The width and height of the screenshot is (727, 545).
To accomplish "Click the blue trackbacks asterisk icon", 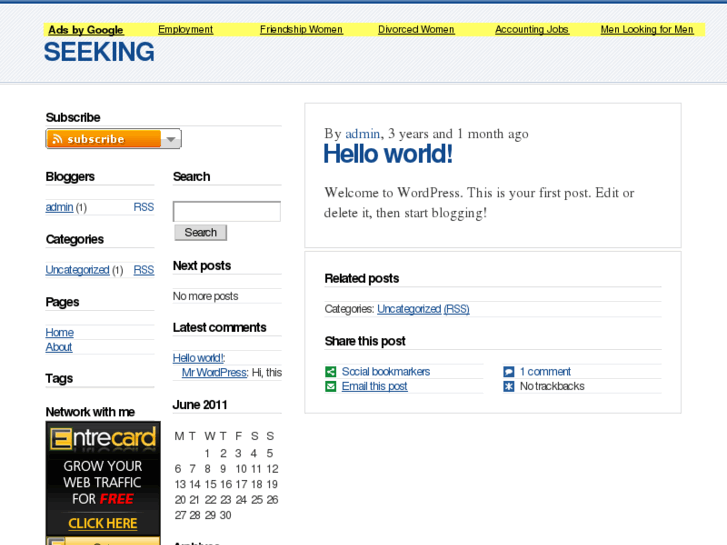I will 509,386.
